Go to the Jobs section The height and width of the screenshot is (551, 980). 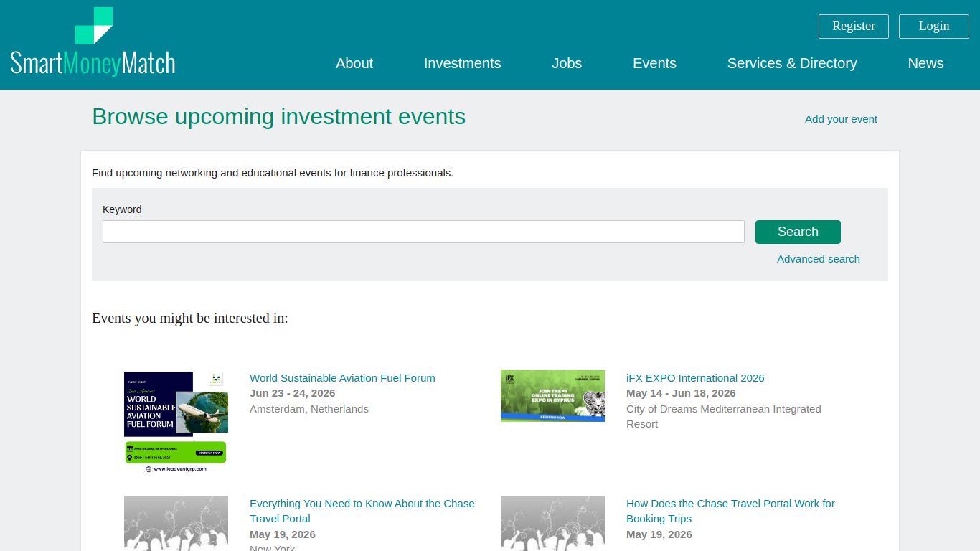coord(567,63)
